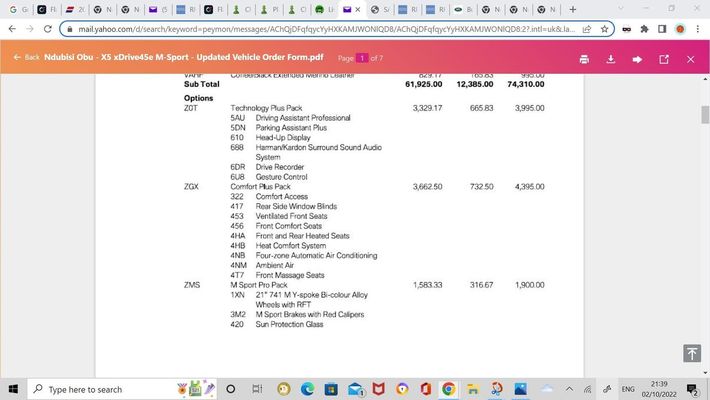
Task: Share this page from the address bar
Action: [x=587, y=29]
